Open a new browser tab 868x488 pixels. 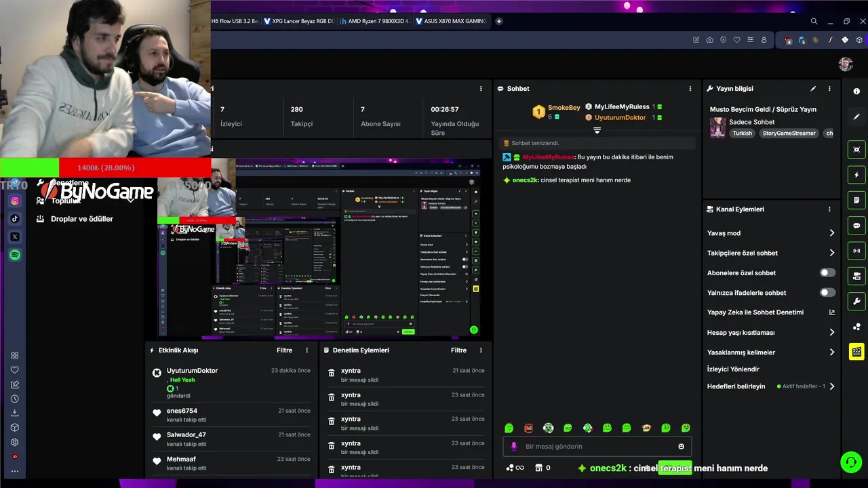tap(499, 21)
